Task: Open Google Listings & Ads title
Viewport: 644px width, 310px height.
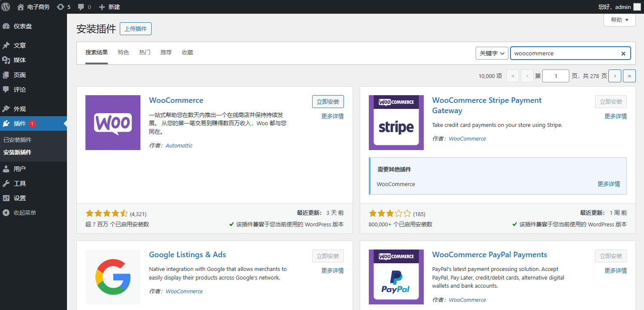Action: coord(188,255)
